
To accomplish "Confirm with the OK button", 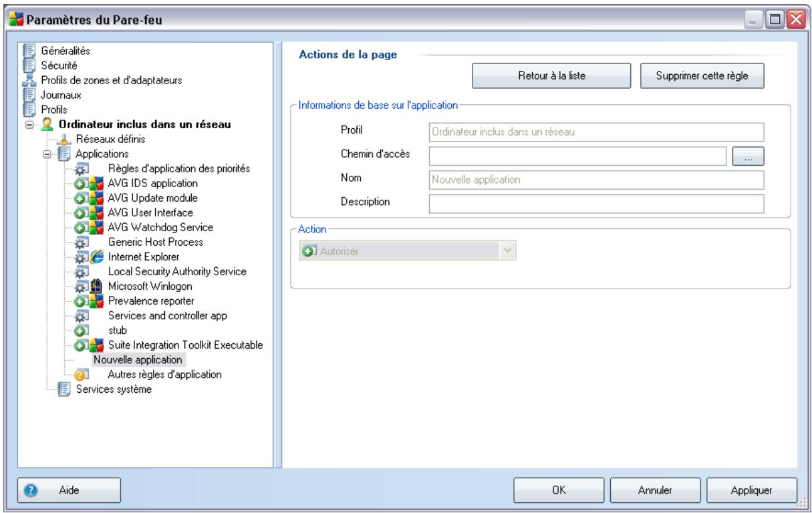I will [x=559, y=490].
